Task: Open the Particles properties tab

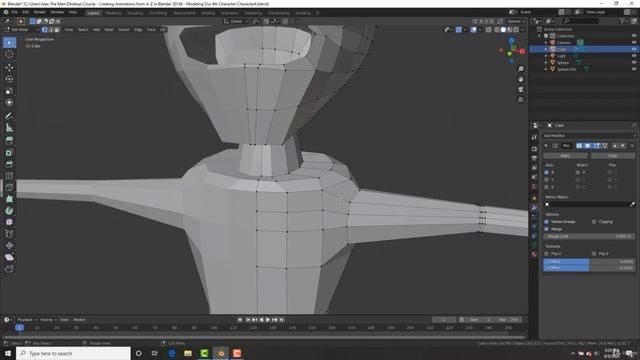Action: (534, 217)
